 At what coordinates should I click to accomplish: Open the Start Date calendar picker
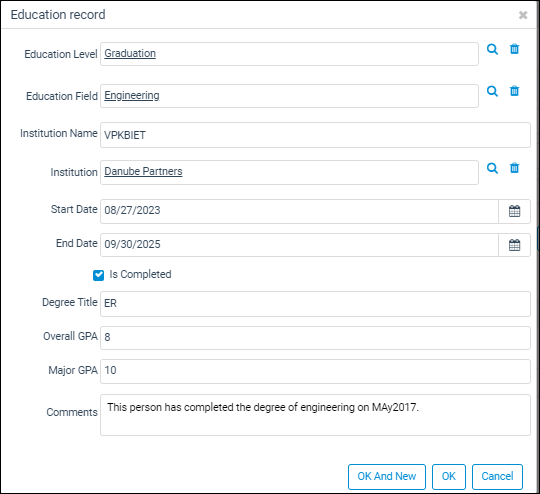coord(514,211)
